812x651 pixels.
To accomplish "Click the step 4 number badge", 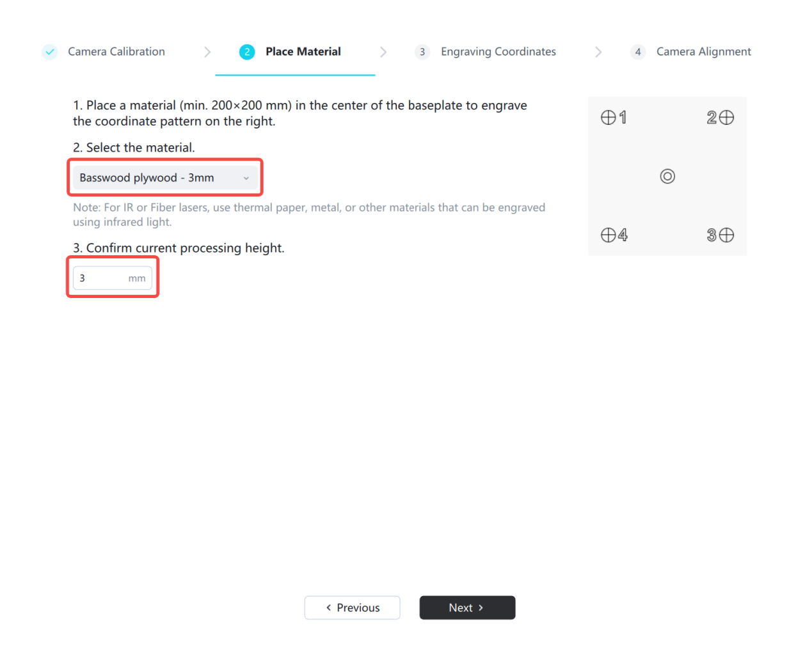I will [637, 52].
